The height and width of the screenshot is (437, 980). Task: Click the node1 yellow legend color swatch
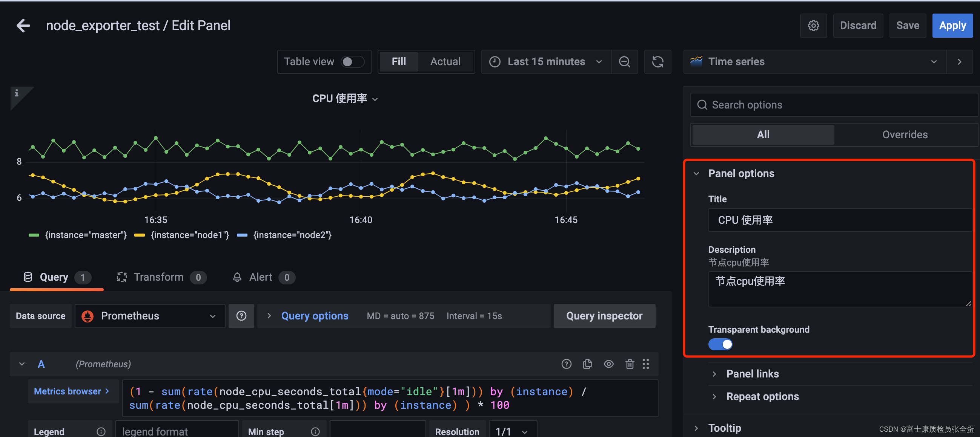(140, 235)
